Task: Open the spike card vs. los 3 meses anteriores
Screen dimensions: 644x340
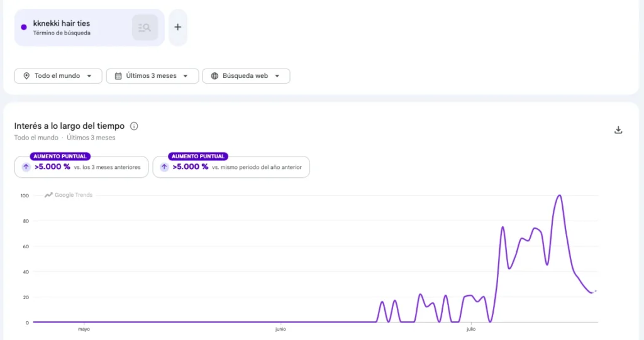Action: click(x=81, y=167)
